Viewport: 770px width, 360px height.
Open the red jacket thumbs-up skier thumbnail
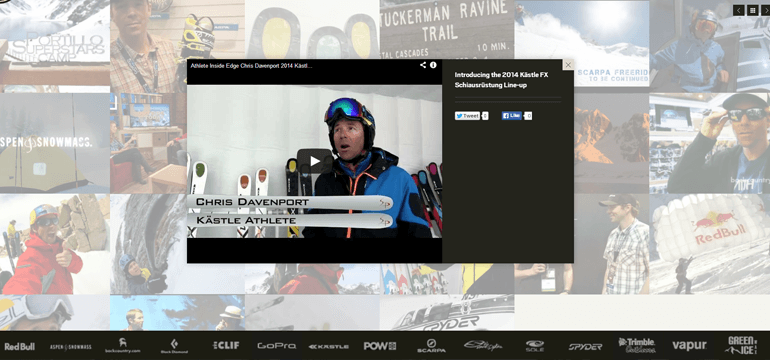pyautogui.click(x=55, y=244)
